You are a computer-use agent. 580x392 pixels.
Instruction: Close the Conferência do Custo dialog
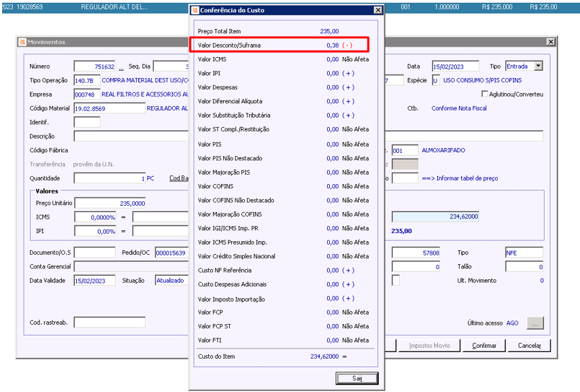[x=377, y=10]
